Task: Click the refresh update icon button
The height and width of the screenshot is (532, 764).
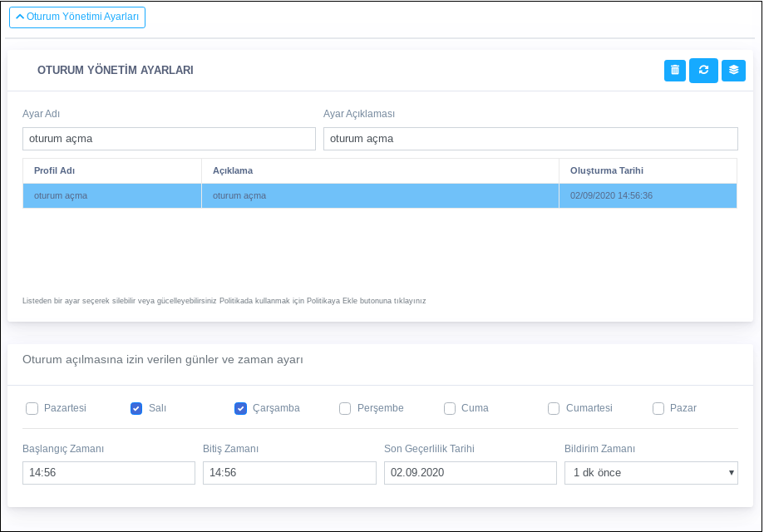Action: [703, 71]
